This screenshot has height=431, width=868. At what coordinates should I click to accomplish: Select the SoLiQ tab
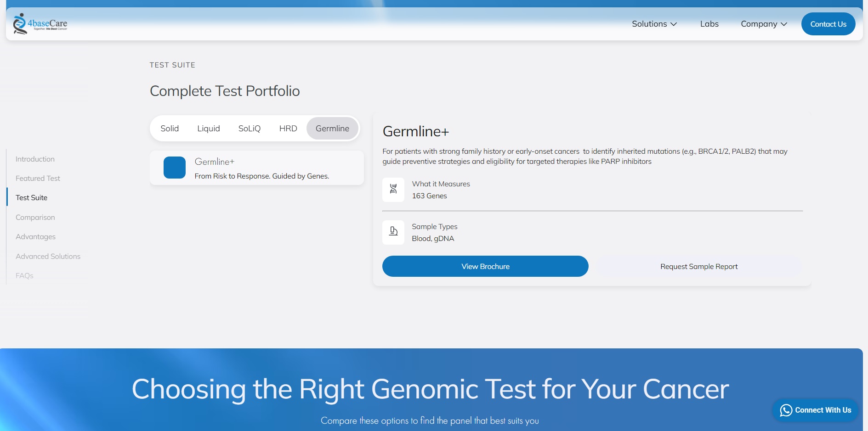pos(250,129)
